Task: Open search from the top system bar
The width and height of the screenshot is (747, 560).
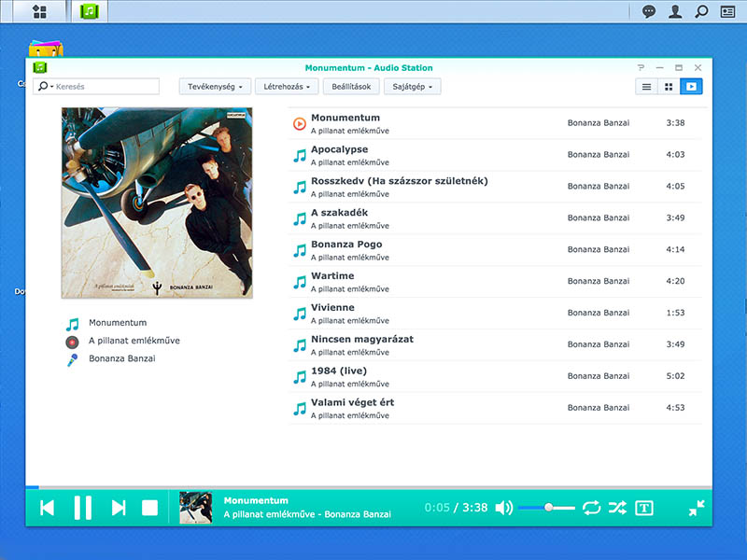Action: 700,11
